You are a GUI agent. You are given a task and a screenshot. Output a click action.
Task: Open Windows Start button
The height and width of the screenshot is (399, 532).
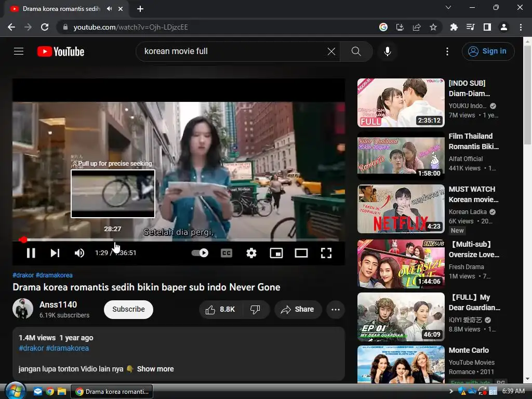(15, 391)
